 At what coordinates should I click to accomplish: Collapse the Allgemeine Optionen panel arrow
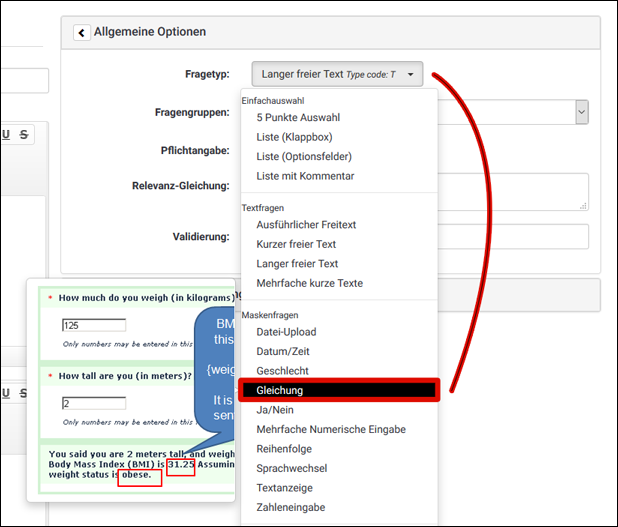pos(82,32)
